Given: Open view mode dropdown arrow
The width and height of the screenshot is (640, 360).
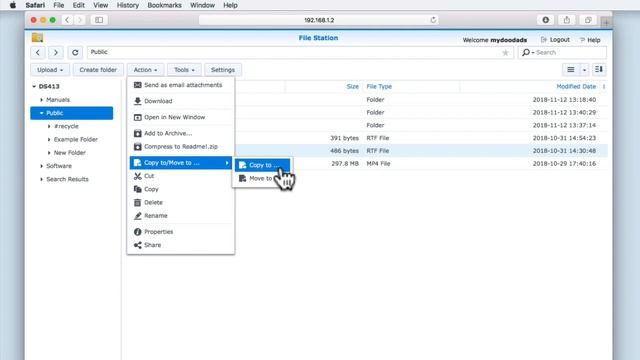Looking at the screenshot, I should [x=584, y=70].
